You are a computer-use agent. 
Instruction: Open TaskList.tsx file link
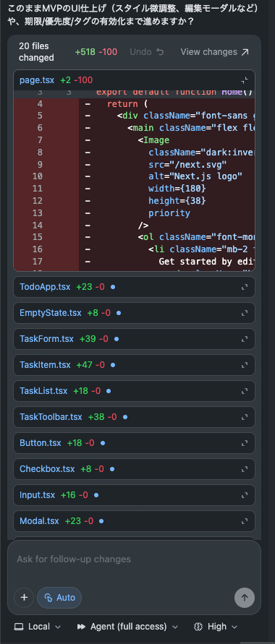pos(43,391)
